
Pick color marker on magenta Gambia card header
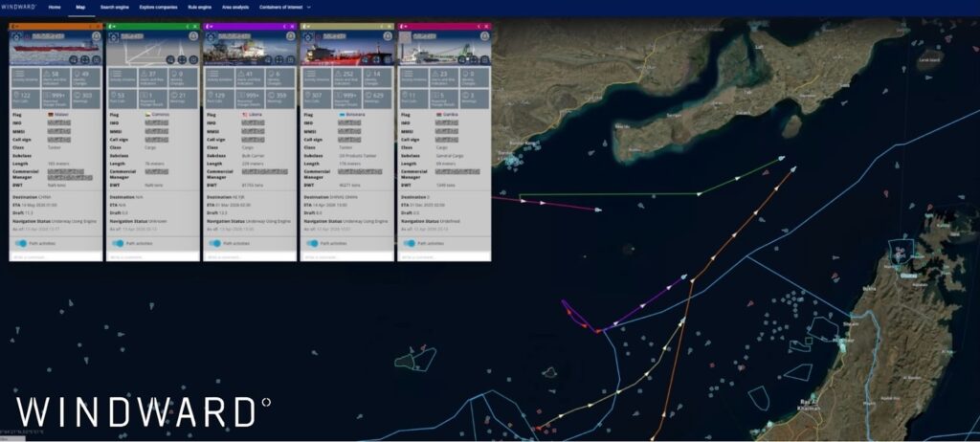coord(401,26)
